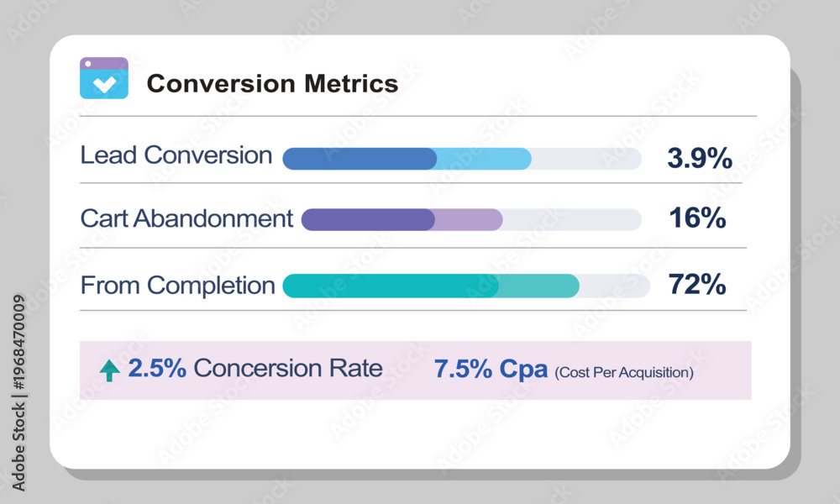Click the dark purple Cart Abandonment bar segment
This screenshot has width=840, height=504.
coord(368,219)
